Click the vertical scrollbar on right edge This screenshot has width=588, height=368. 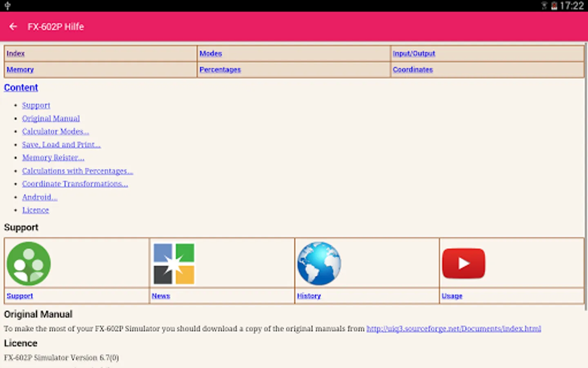tap(586, 176)
